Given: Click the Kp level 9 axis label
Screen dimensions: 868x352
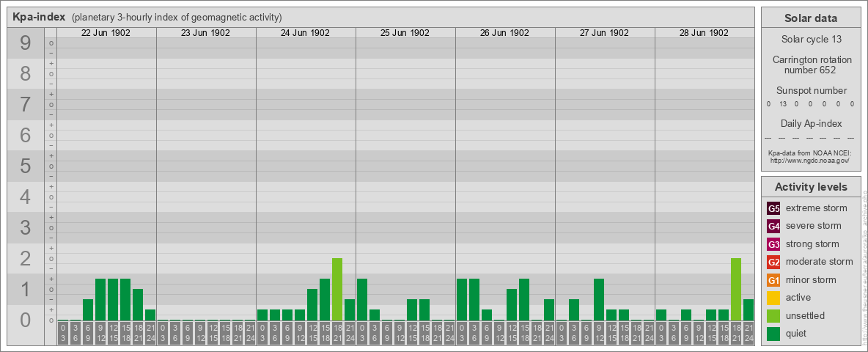Looking at the screenshot, I should (x=26, y=43).
